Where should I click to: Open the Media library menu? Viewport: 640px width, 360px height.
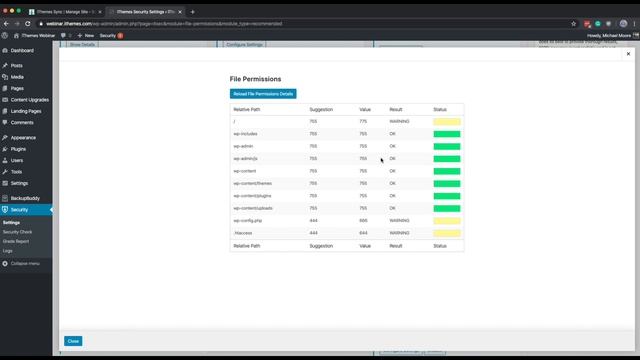(x=17, y=77)
